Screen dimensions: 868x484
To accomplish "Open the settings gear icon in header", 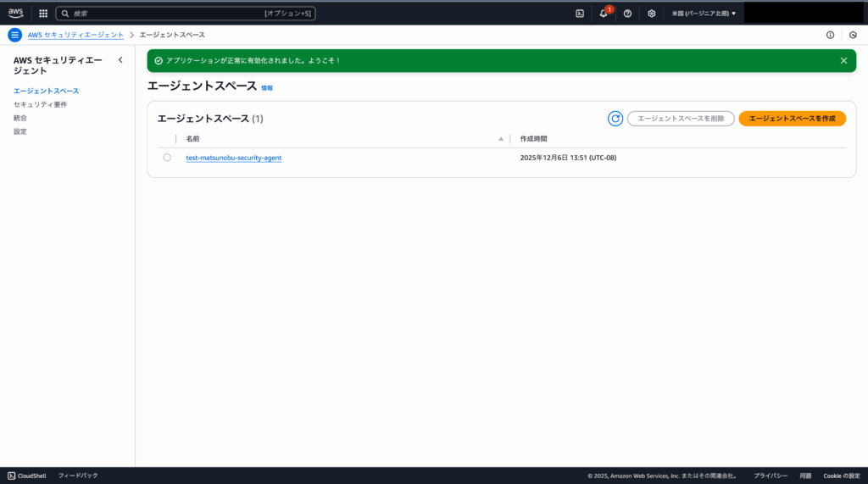I will point(651,14).
